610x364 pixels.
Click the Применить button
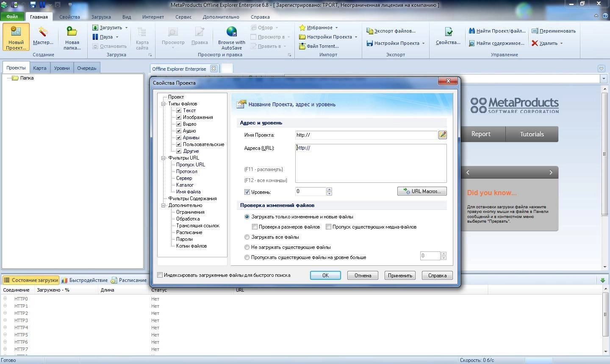point(400,275)
